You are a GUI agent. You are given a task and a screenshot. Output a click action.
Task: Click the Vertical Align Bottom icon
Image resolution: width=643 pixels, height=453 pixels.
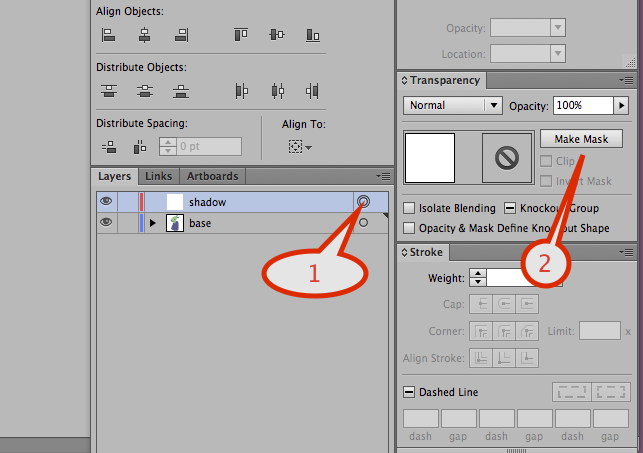(x=313, y=35)
